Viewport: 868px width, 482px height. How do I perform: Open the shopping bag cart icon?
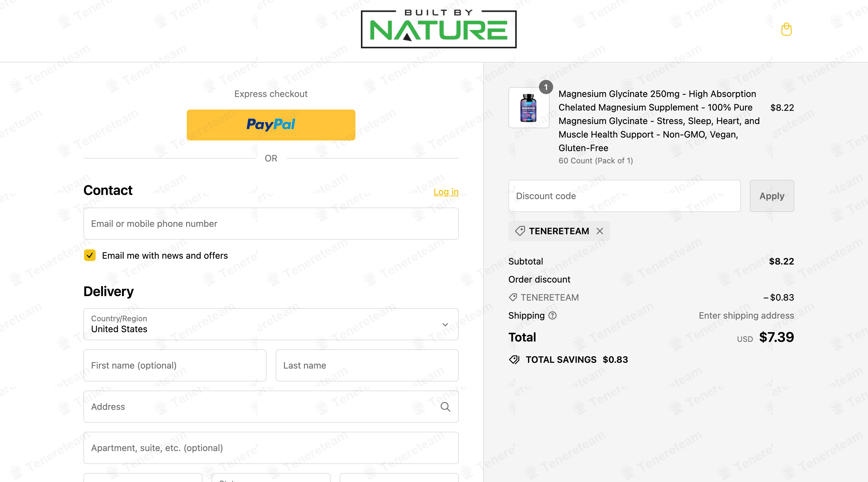click(x=786, y=29)
